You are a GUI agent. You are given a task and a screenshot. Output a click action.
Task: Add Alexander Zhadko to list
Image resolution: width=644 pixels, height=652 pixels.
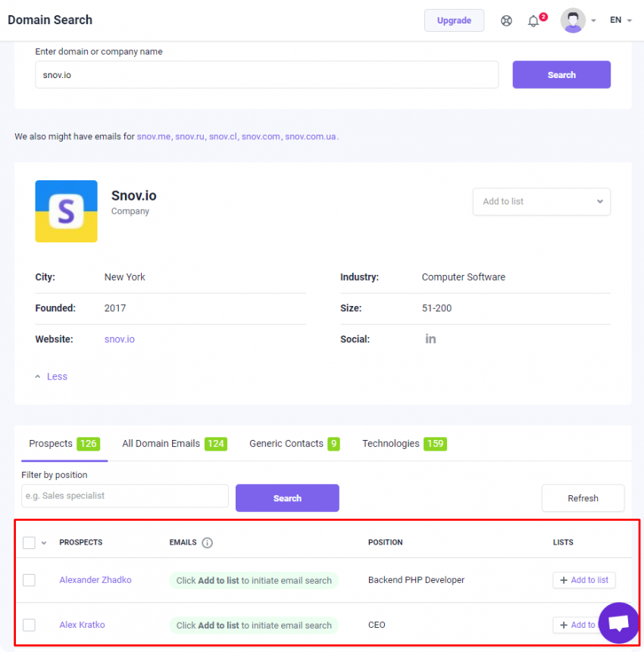pos(583,580)
